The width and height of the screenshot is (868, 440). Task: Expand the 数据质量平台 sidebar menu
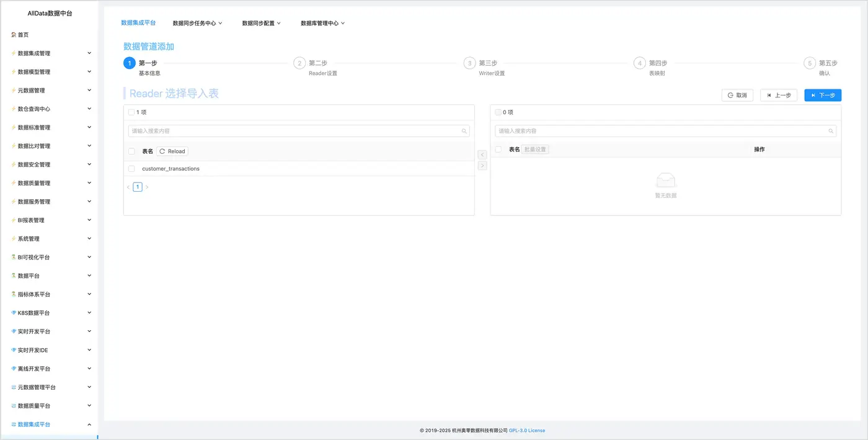(x=89, y=406)
